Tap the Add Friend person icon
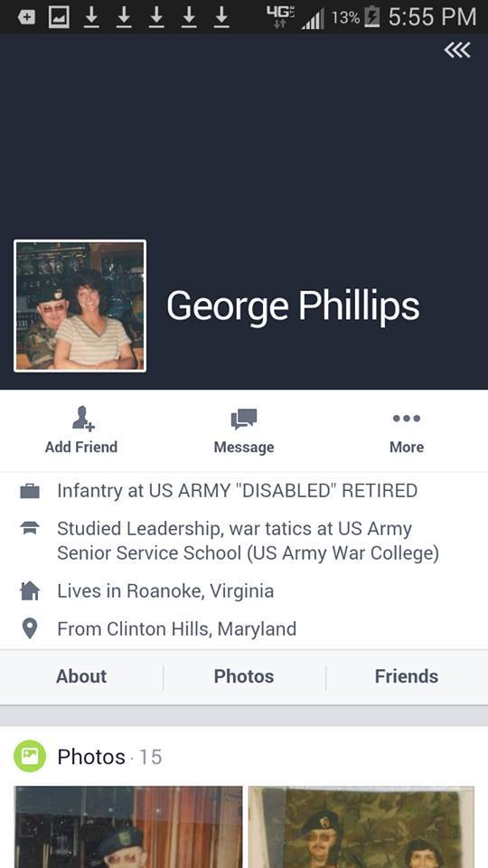 [x=83, y=419]
